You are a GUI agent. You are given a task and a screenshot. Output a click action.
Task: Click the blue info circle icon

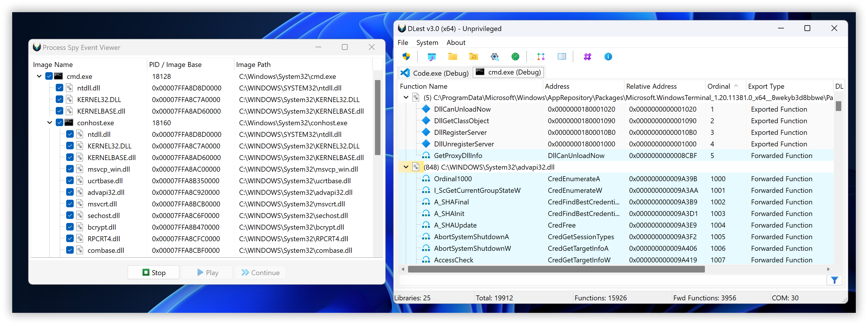(608, 57)
